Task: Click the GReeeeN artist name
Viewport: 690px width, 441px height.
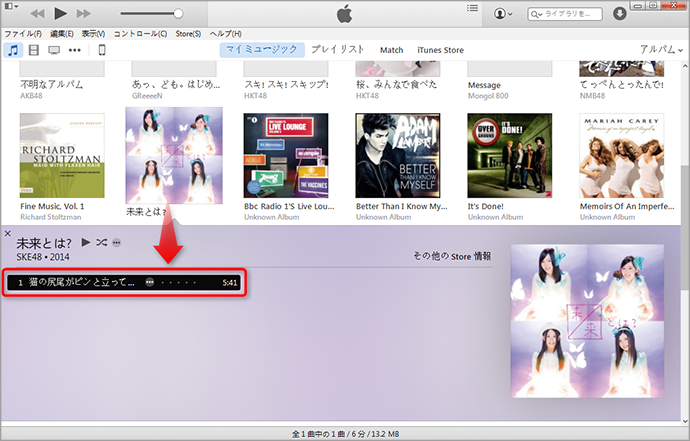Action: 147,96
